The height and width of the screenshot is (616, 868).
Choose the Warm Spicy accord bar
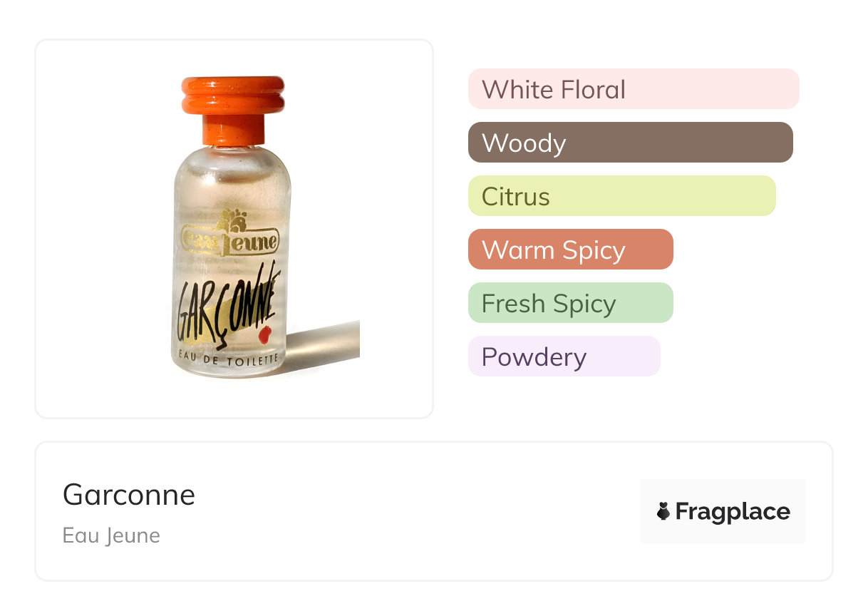(570, 250)
